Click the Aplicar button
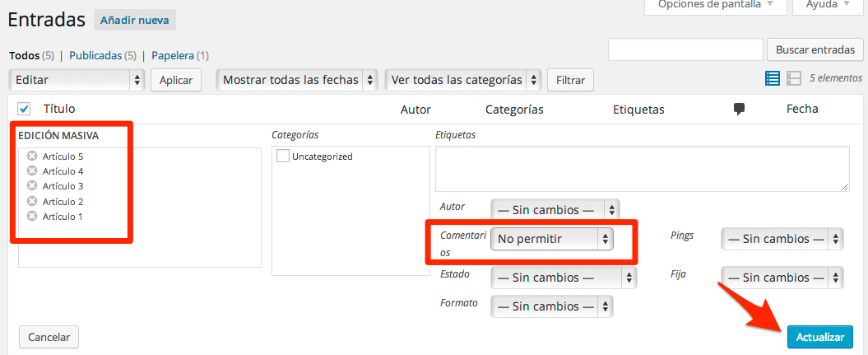The height and width of the screenshot is (355, 868). [176, 80]
